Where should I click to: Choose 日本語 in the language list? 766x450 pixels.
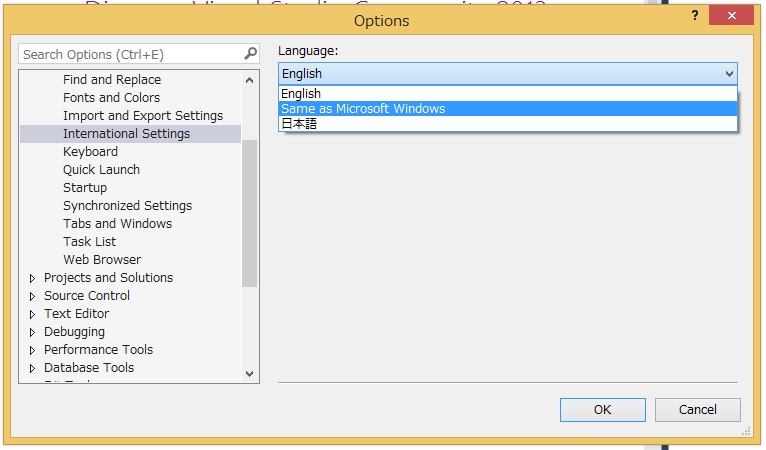click(x=508, y=124)
